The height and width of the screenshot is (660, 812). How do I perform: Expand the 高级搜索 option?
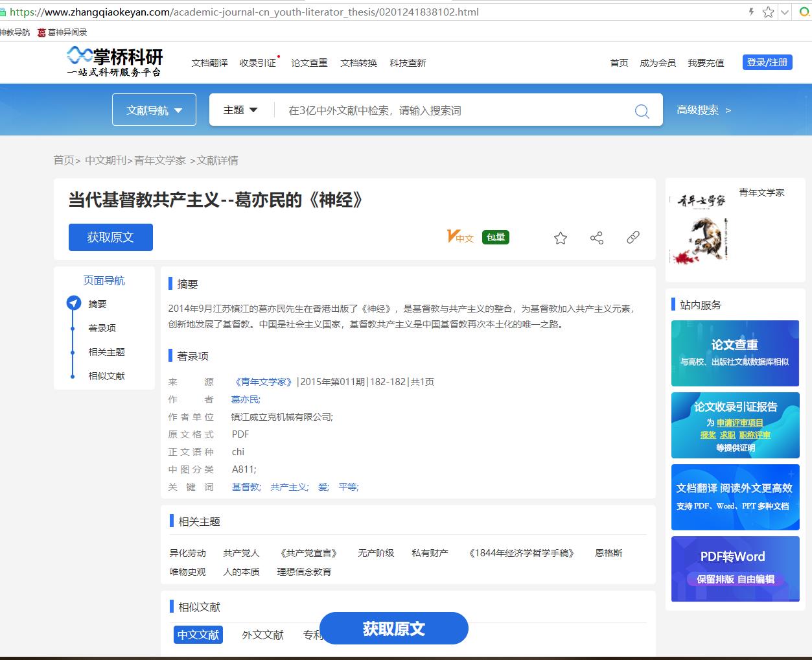704,110
